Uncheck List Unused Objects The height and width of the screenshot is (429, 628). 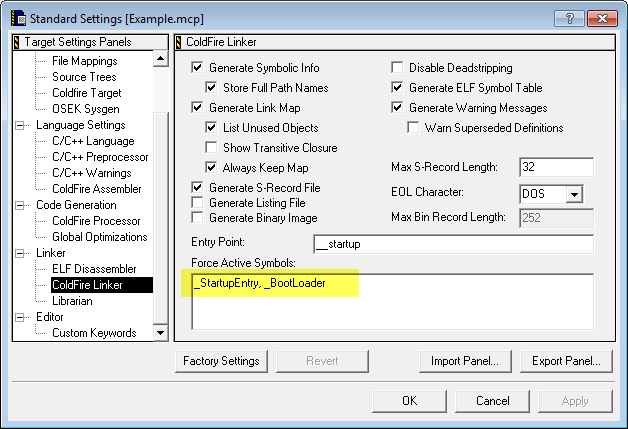coord(211,127)
